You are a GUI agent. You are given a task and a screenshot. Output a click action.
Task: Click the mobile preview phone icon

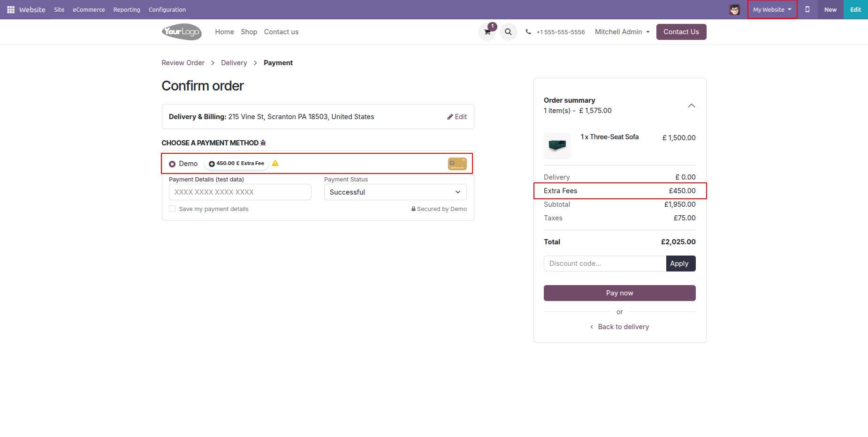(x=807, y=9)
